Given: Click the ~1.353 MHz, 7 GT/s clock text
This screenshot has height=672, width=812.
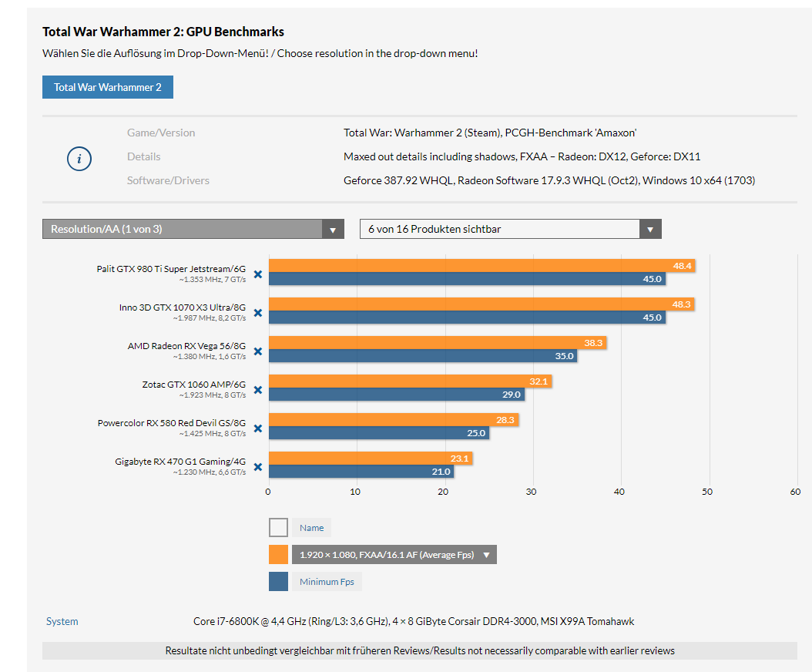Looking at the screenshot, I should 213,279.
